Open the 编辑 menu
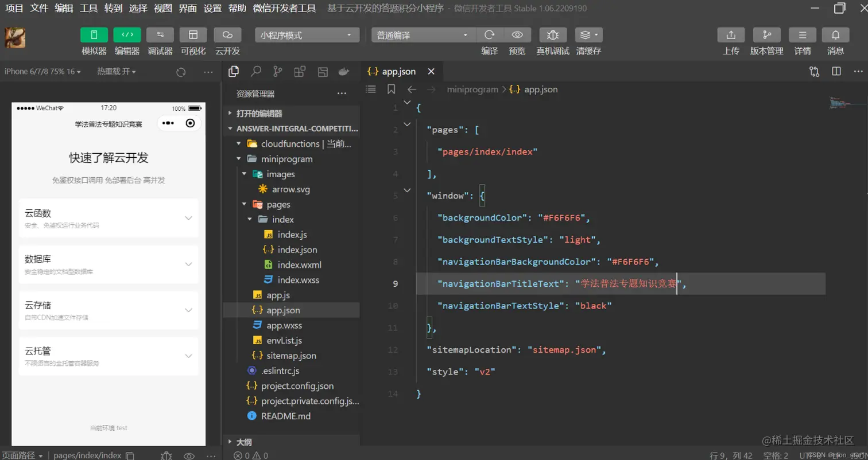 64,8
